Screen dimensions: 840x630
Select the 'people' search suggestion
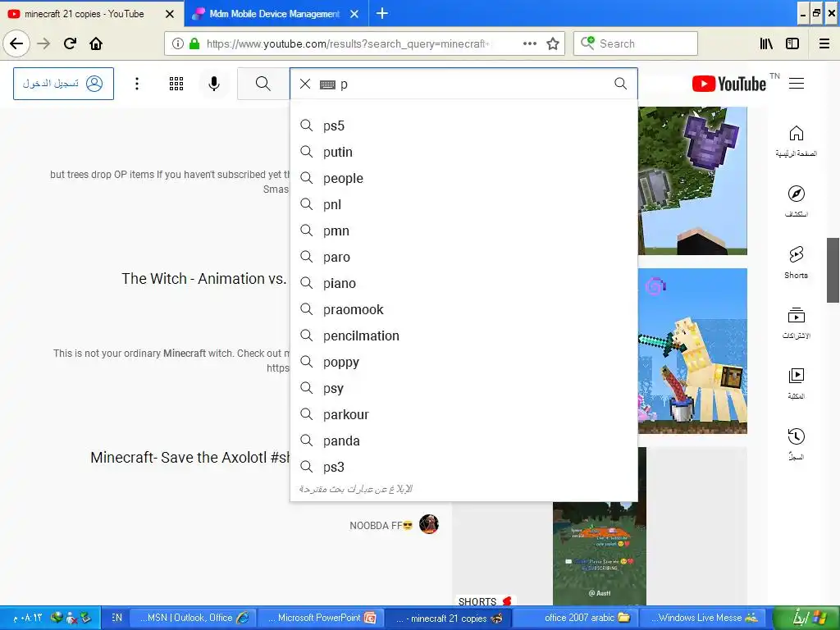click(463, 178)
